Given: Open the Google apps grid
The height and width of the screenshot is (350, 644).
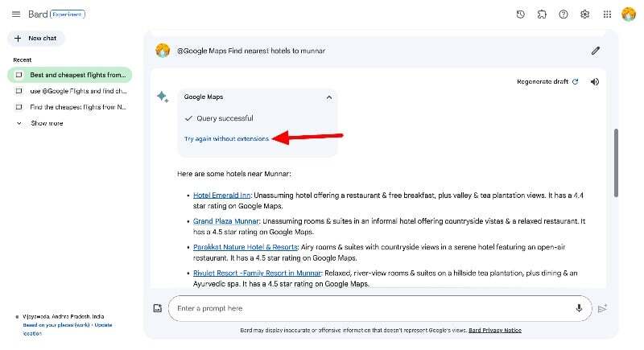Looking at the screenshot, I should tap(607, 14).
